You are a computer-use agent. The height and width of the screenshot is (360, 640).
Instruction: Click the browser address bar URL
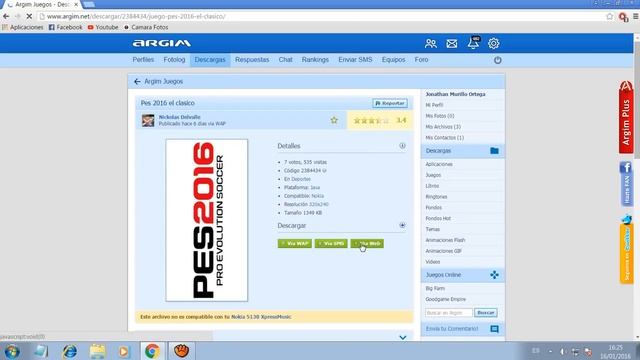pyautogui.click(x=136, y=16)
